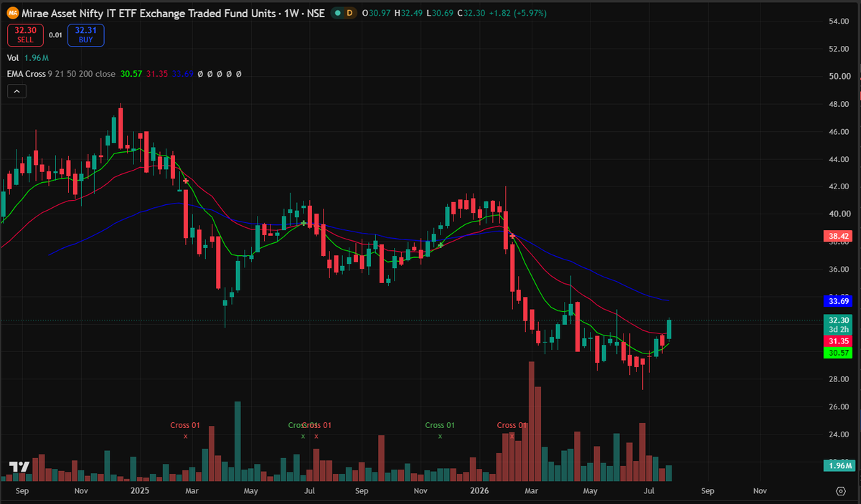861x504 pixels.
Task: Click the green market status dot
Action: tap(337, 13)
